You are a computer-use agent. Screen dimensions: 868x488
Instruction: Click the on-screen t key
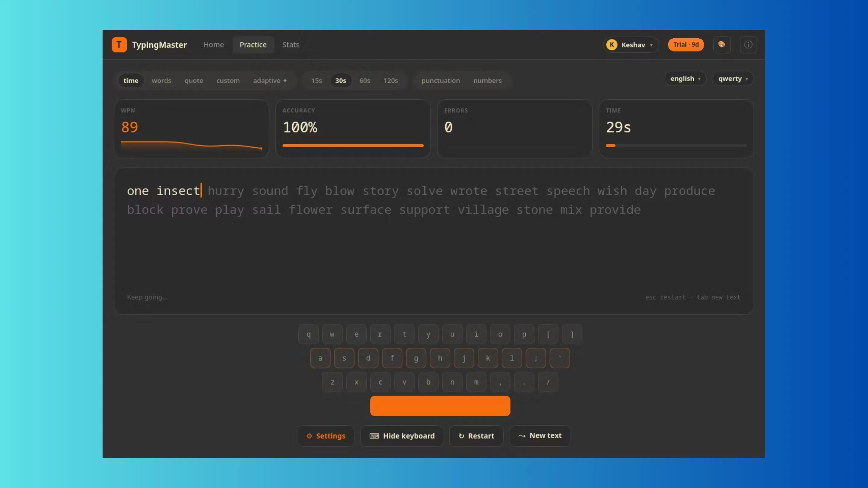click(404, 334)
